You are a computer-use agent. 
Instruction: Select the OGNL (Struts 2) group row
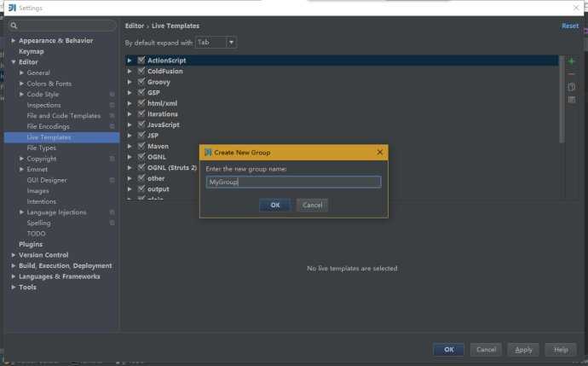click(x=342, y=168)
